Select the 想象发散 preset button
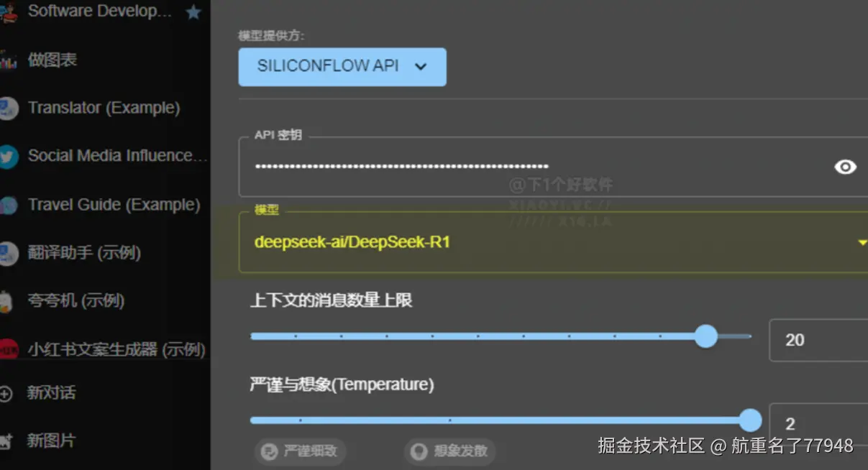The image size is (868, 470). [x=449, y=451]
